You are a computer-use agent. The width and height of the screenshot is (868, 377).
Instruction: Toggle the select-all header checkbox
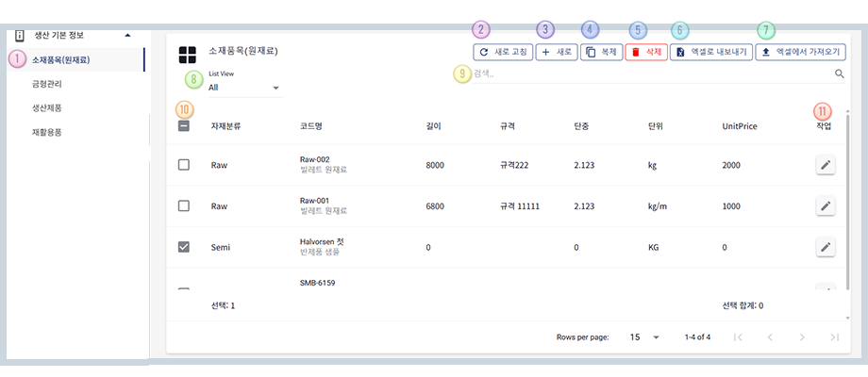click(184, 125)
